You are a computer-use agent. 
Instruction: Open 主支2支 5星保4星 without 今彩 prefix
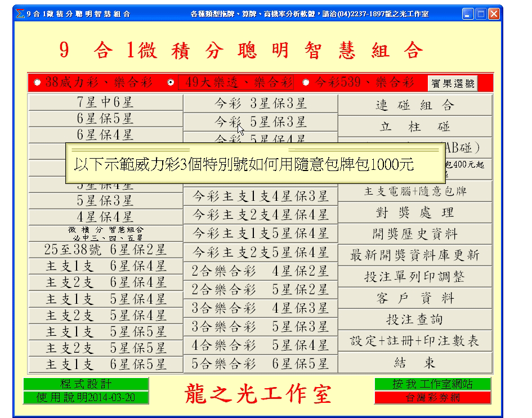point(105,315)
